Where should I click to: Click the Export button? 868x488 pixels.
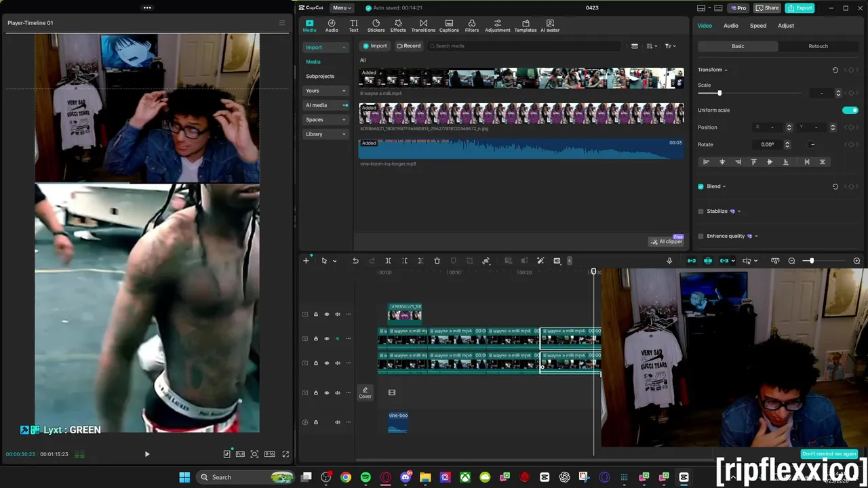tap(800, 8)
